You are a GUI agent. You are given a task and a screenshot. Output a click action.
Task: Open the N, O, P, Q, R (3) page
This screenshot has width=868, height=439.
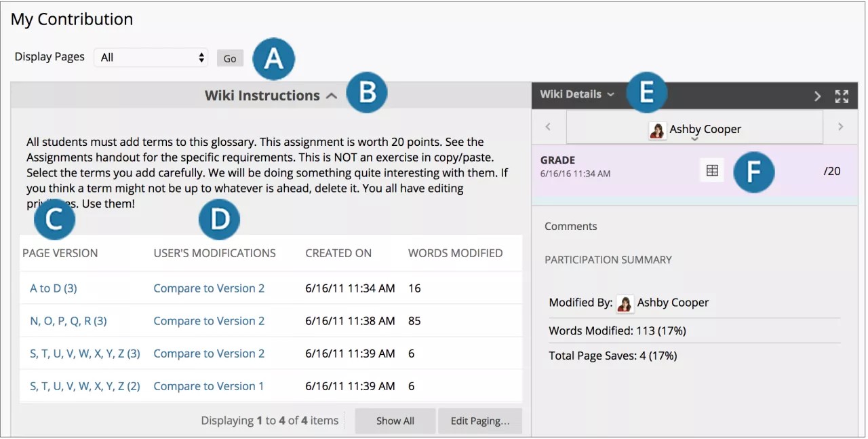(68, 321)
